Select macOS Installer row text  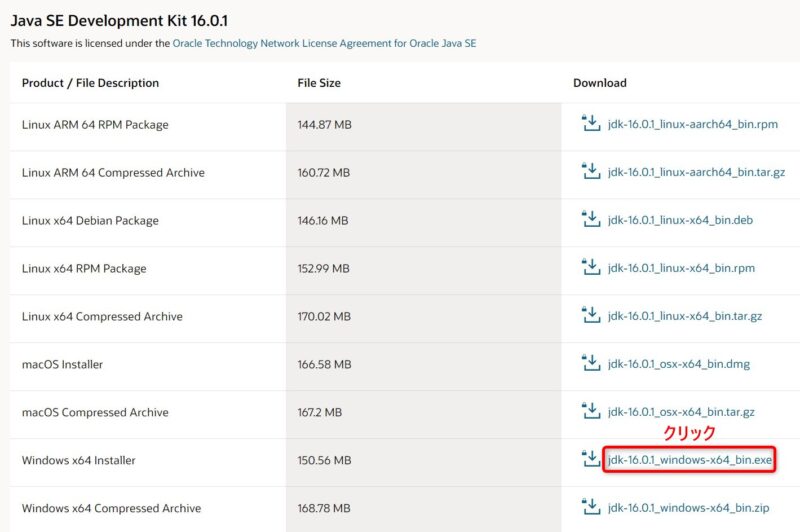pos(62,364)
